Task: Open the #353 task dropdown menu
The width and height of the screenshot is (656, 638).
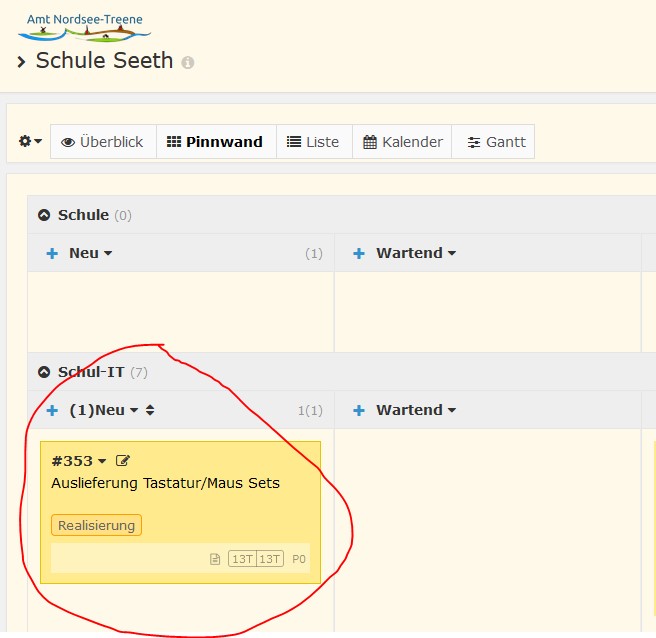Action: click(101, 461)
